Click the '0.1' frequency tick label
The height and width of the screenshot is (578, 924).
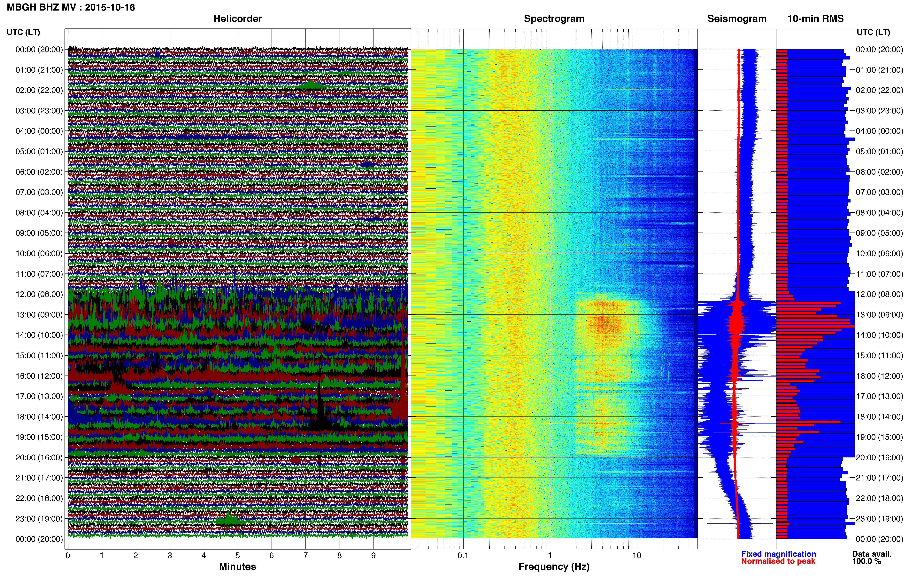point(463,555)
